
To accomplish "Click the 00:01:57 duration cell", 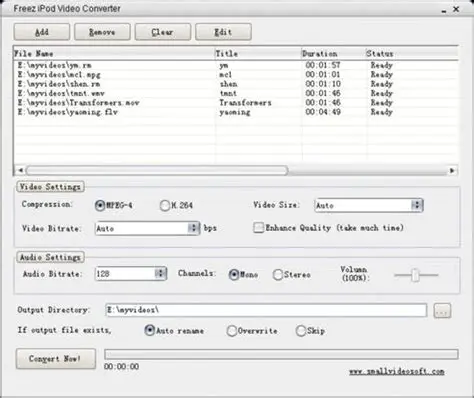I will coord(323,65).
